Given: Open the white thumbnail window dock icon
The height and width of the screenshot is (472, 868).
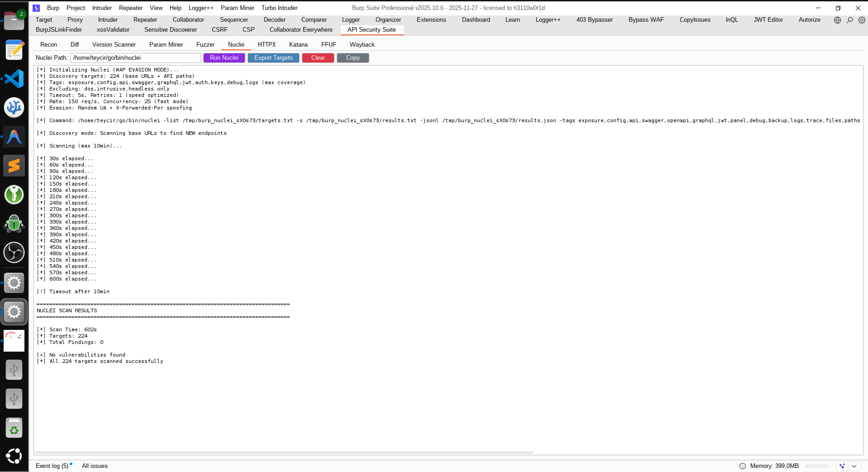Looking at the screenshot, I should tap(14, 341).
